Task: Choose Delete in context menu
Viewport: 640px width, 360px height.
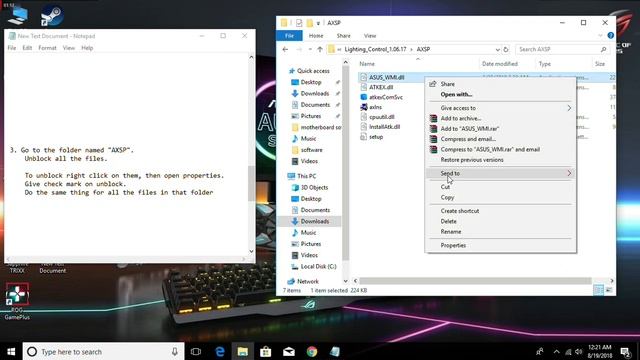Action: [449, 221]
